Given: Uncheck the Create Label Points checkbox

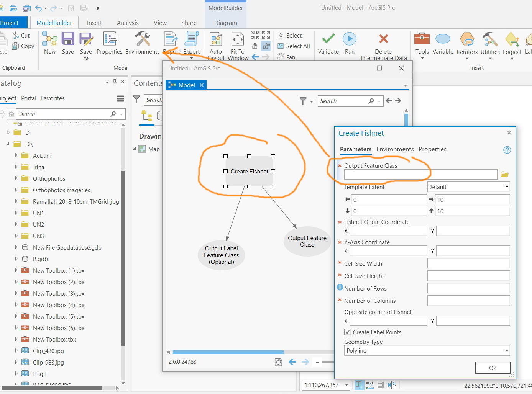Looking at the screenshot, I should (x=348, y=332).
